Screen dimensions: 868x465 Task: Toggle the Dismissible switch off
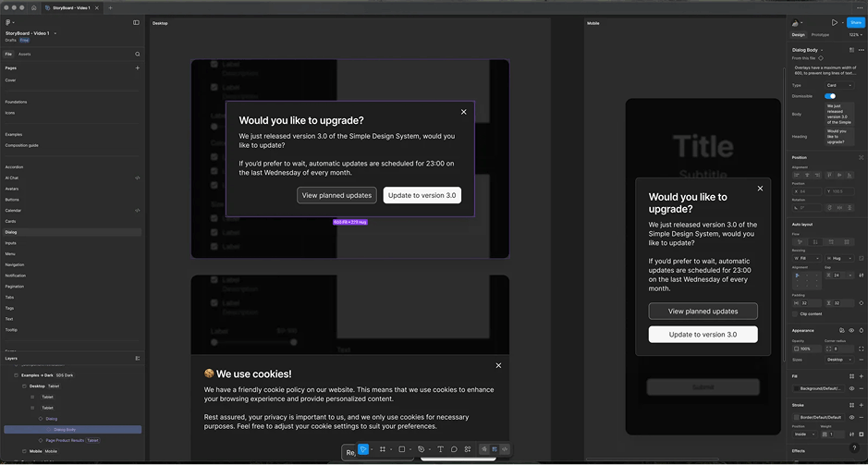coord(830,96)
